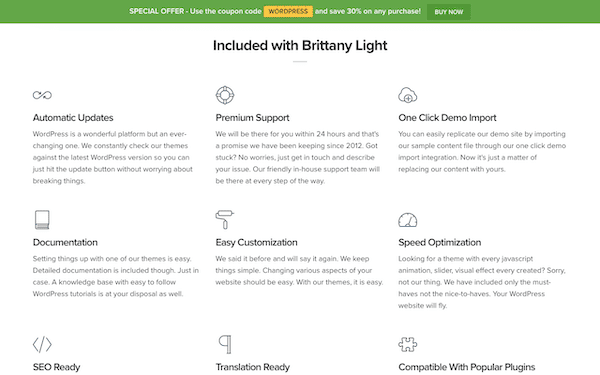Click the SEO Ready heading

point(56,367)
